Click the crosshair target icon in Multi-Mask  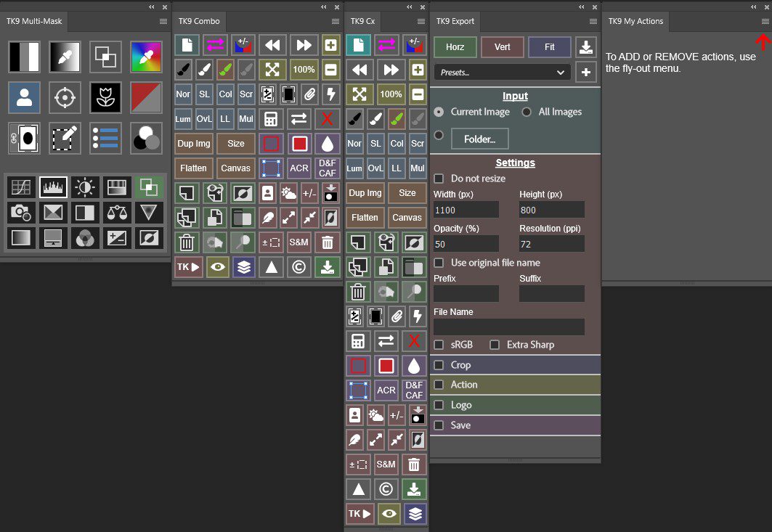point(65,97)
